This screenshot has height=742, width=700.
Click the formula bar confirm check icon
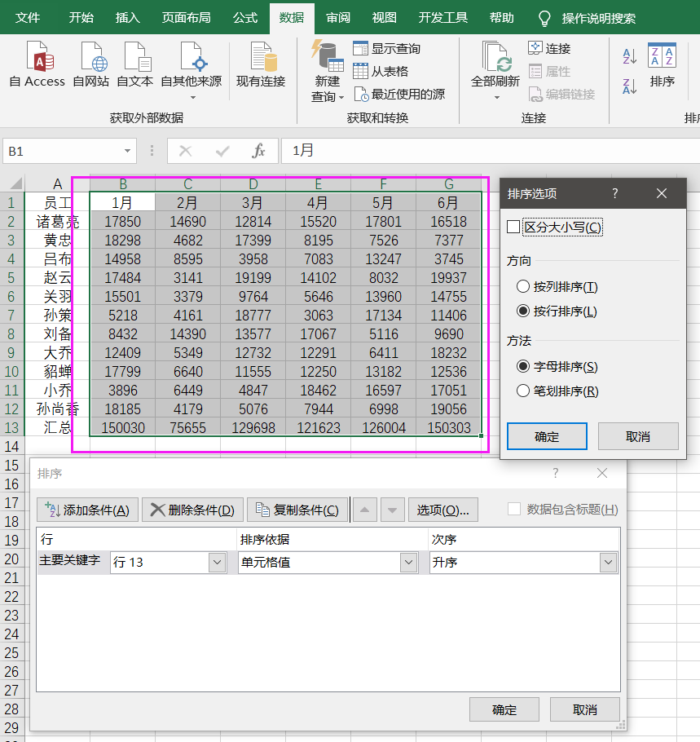tap(222, 151)
